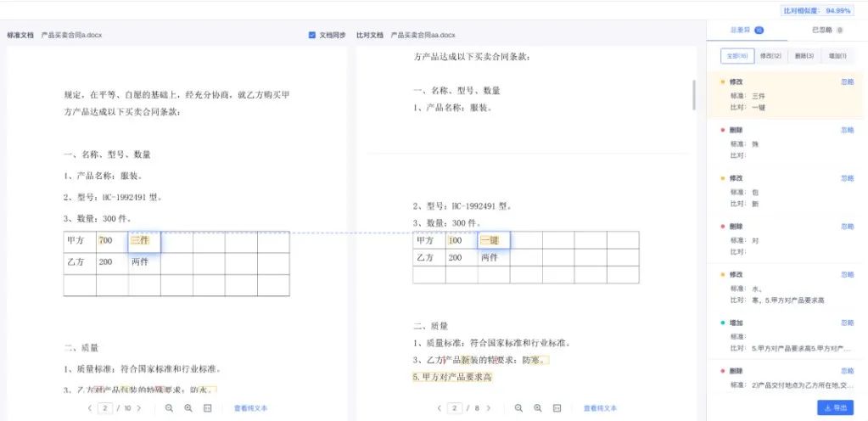This screenshot has width=868, height=421.
Task: Go to next page in standard document
Action: point(139,408)
